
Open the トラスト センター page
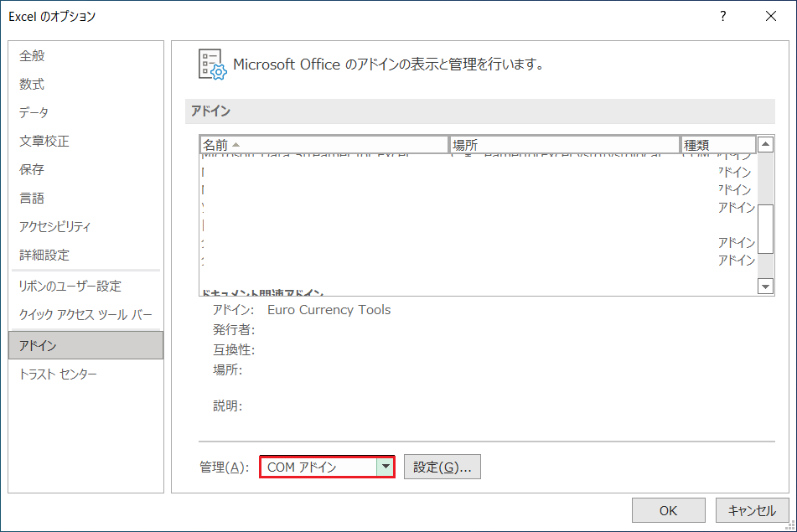click(58, 374)
